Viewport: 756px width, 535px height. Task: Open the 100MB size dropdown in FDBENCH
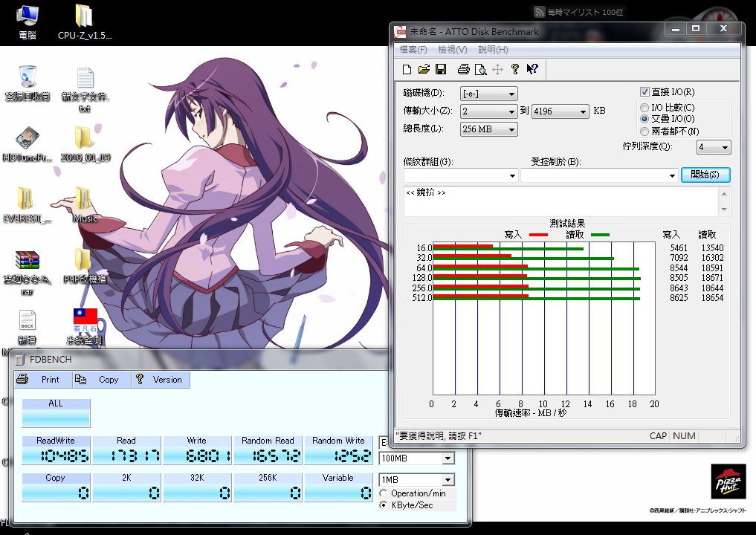418,458
